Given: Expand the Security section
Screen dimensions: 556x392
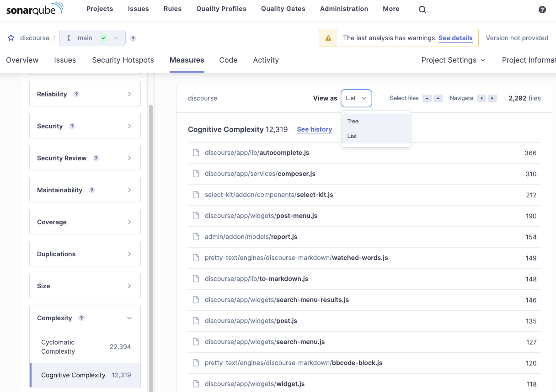Looking at the screenshot, I should [85, 126].
